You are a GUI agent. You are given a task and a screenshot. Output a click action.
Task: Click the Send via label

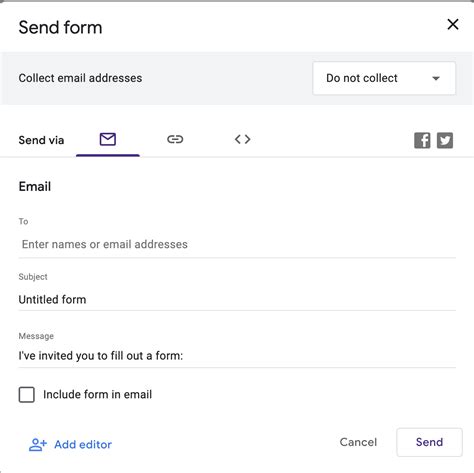tap(41, 140)
